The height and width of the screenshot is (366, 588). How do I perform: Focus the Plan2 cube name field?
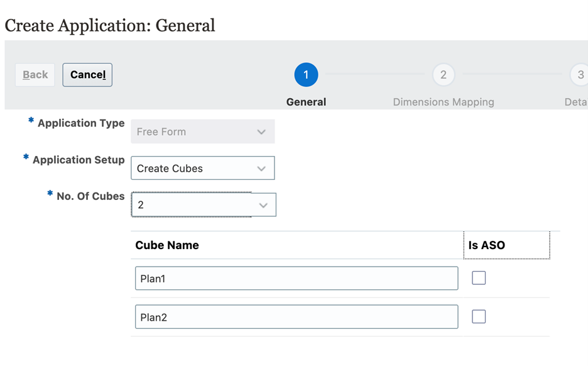click(x=296, y=317)
